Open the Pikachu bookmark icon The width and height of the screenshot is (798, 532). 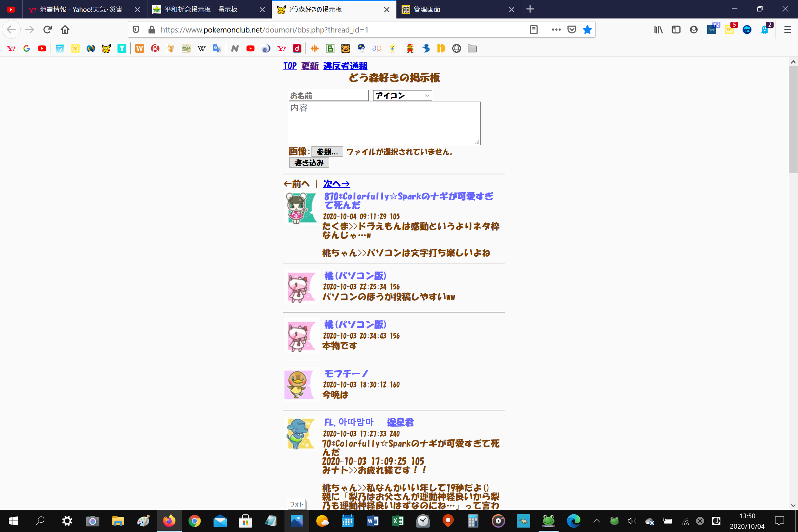point(106,48)
